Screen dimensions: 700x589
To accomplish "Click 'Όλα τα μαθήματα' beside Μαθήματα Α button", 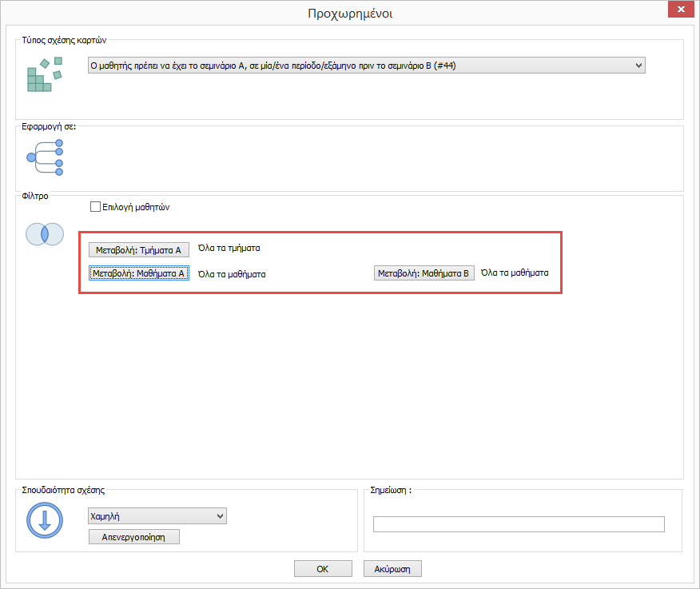I will click(232, 273).
